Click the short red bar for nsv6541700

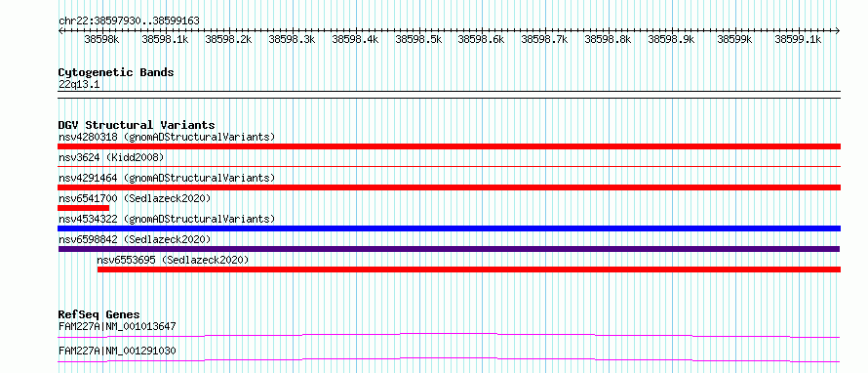point(83,208)
